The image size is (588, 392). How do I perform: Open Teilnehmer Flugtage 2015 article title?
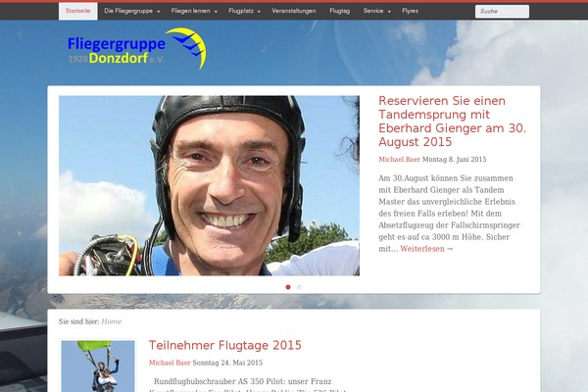point(225,345)
